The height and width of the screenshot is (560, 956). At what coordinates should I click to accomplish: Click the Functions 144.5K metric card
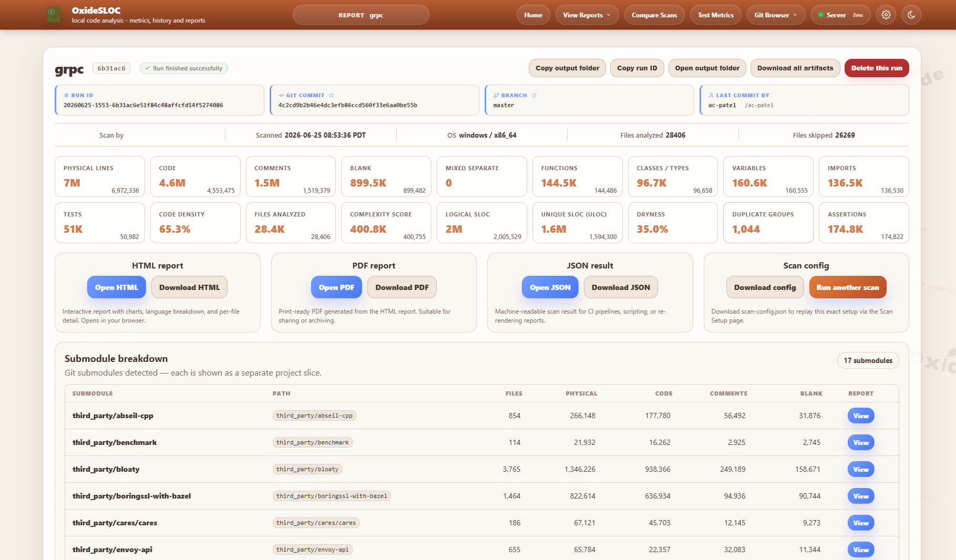pyautogui.click(x=578, y=177)
